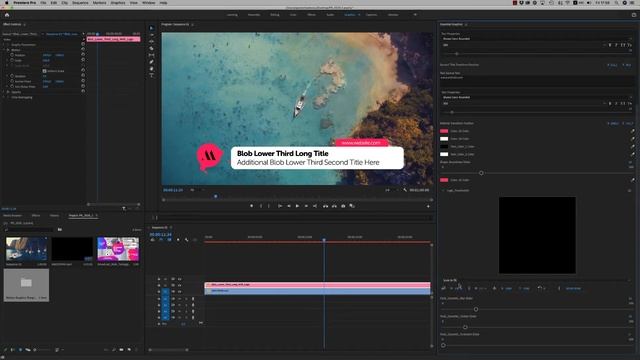Image resolution: width=640 pixels, height=360 pixels.
Task: Open Program Monitor settings wrench
Action: click(x=405, y=190)
